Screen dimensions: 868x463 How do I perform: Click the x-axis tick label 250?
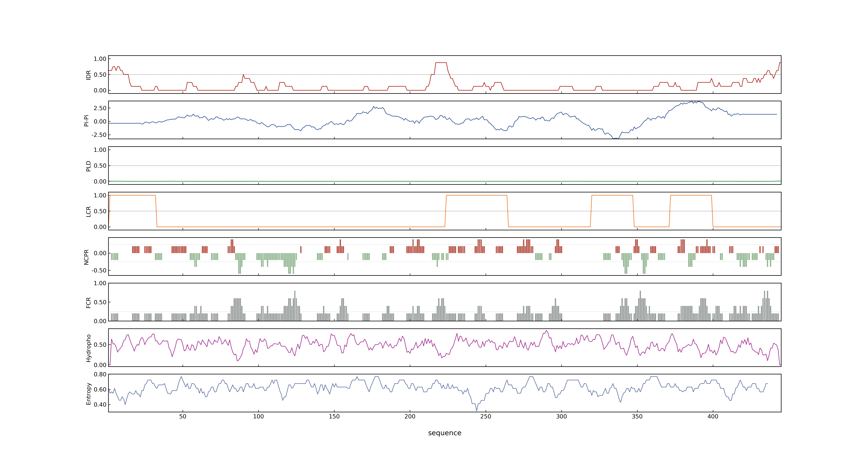(486, 416)
